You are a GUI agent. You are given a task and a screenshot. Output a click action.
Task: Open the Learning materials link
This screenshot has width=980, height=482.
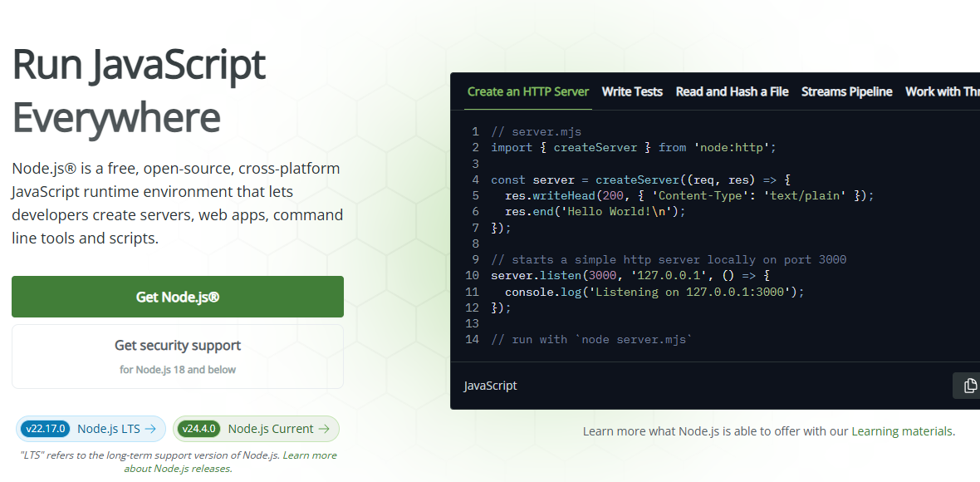[902, 430]
